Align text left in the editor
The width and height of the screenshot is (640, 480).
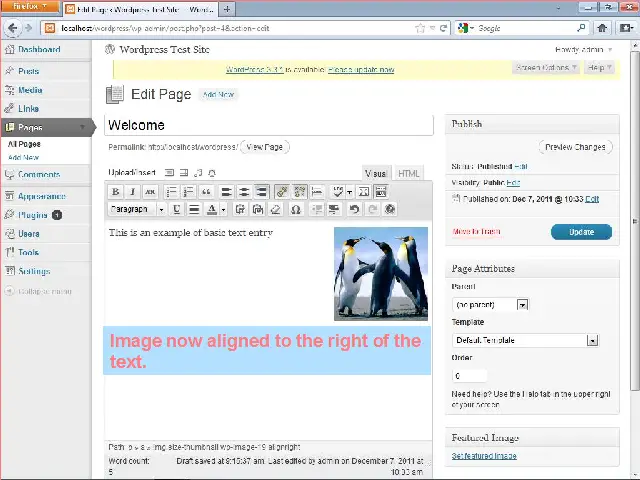tap(226, 191)
